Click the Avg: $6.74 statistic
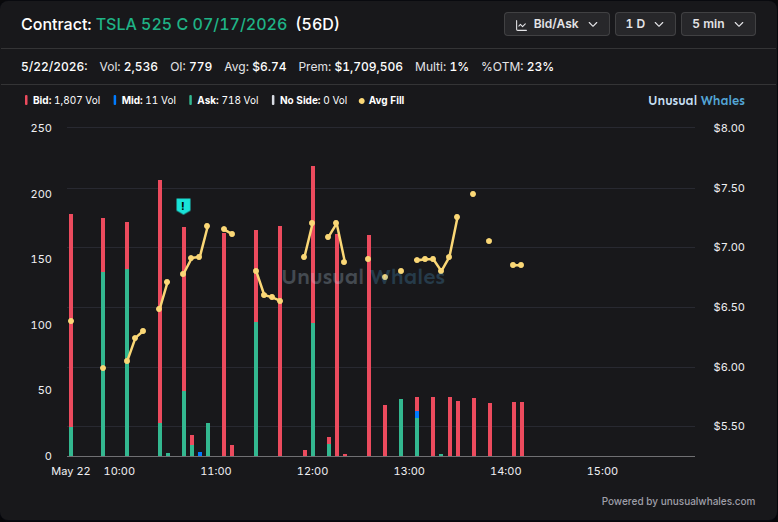 255,66
